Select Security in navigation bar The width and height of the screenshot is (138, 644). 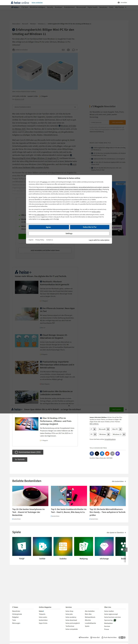tap(50, 7)
